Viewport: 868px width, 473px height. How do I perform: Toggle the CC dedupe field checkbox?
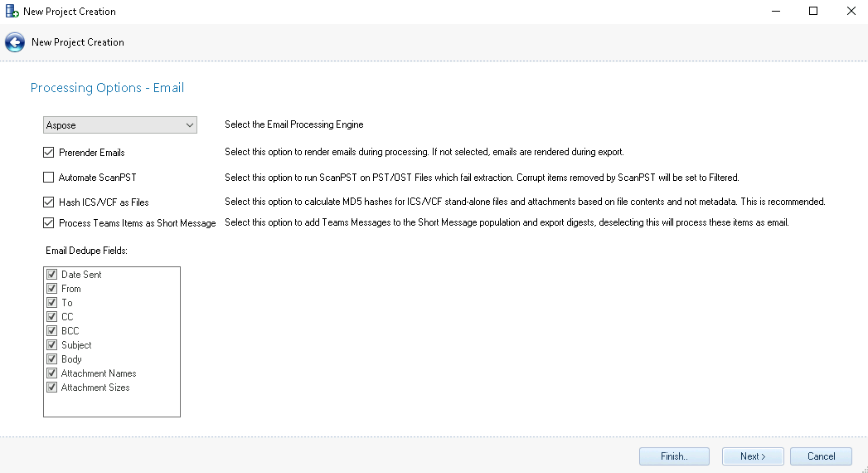coord(52,317)
